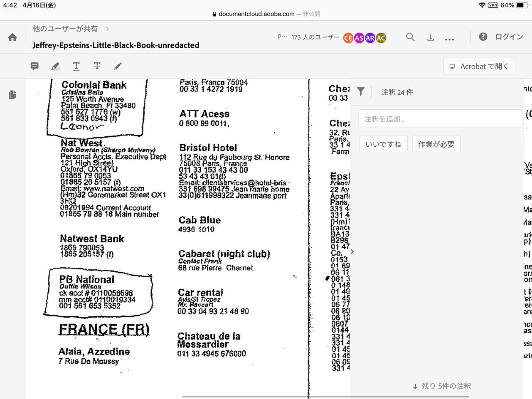Image resolution: width=532 pixels, height=399 pixels.
Task: Tap the Wi-Fi status icon
Action: coord(482,5)
